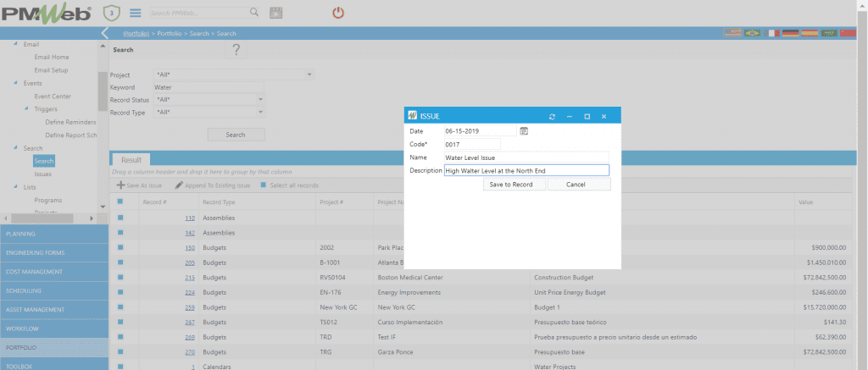Click the question mark help icon
Viewport: 868px width, 370px height.
tap(236, 50)
